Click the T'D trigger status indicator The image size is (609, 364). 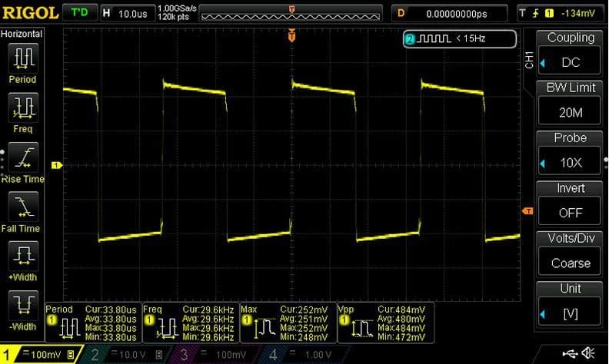[80, 13]
